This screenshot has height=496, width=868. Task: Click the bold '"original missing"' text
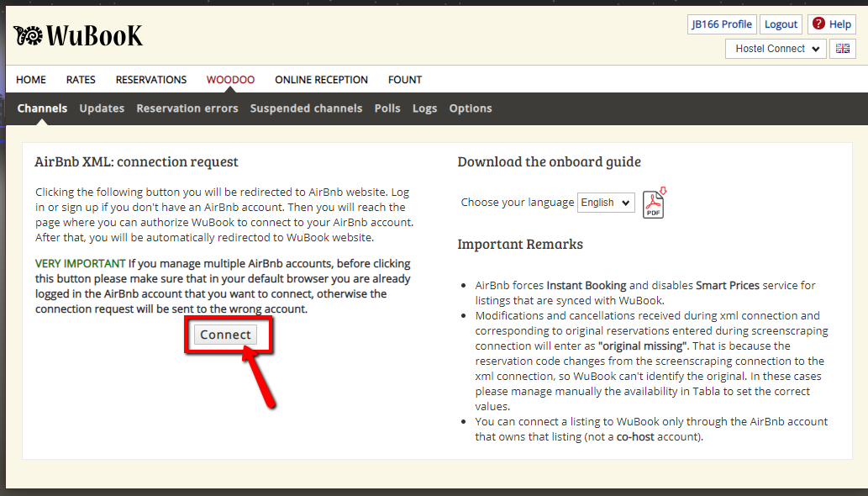(642, 346)
